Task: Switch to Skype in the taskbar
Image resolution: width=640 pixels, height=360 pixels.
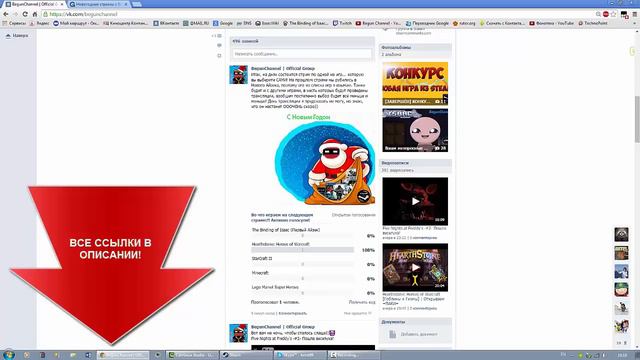Action: point(300,355)
